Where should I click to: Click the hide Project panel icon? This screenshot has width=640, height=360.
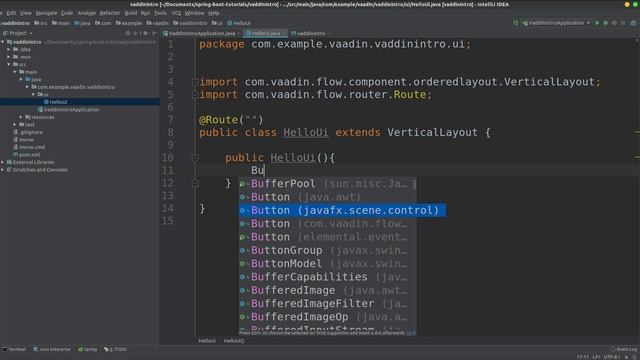[154, 33]
